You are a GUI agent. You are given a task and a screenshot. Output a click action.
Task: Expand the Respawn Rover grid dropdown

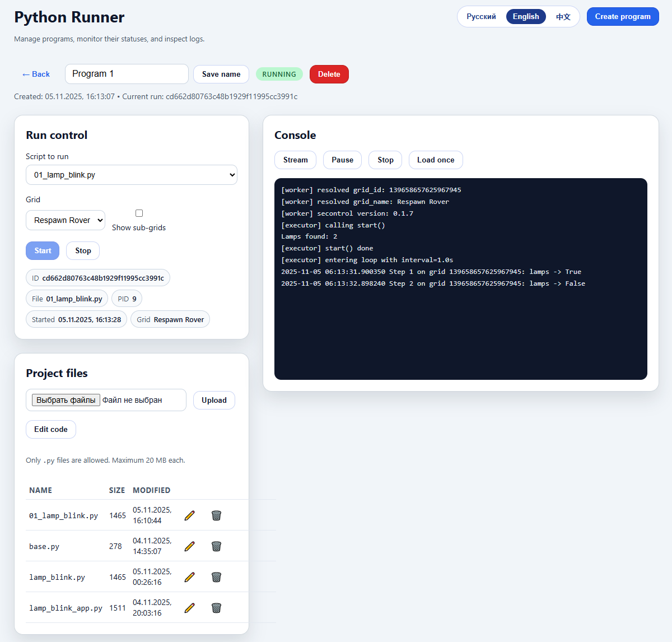[x=66, y=220]
